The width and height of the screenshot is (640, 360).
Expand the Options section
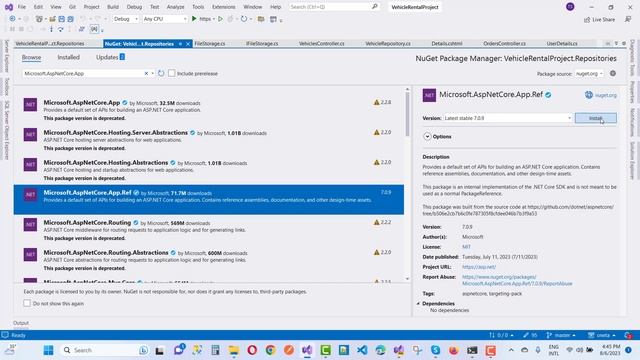pyautogui.click(x=427, y=136)
